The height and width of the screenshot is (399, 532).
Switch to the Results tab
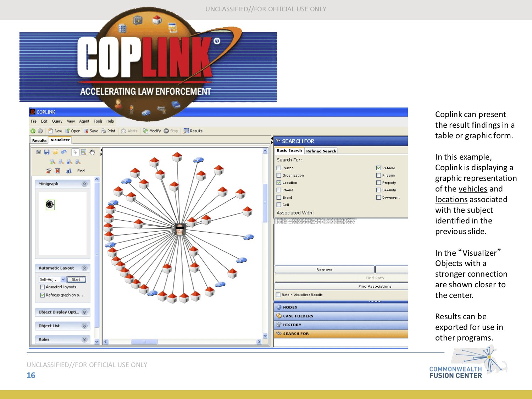(39, 140)
